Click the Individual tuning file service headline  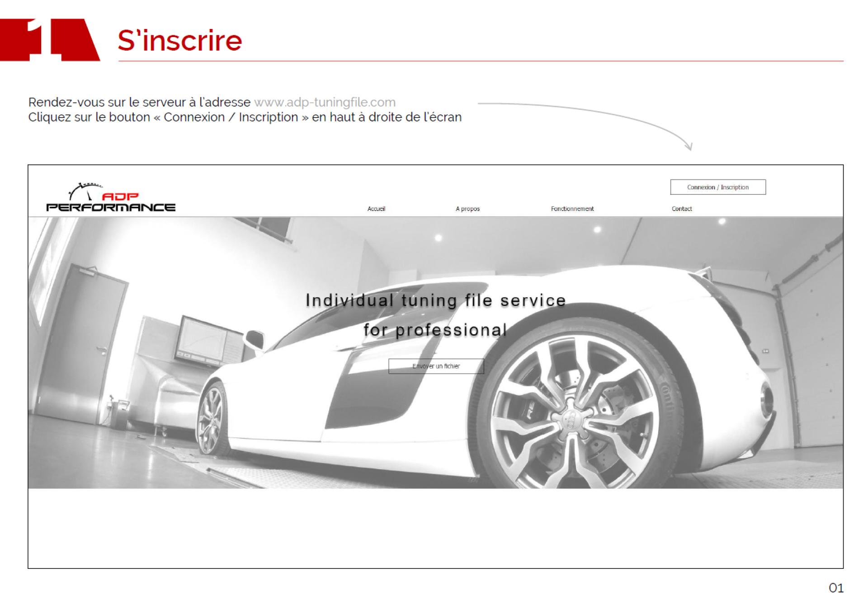pyautogui.click(x=435, y=300)
